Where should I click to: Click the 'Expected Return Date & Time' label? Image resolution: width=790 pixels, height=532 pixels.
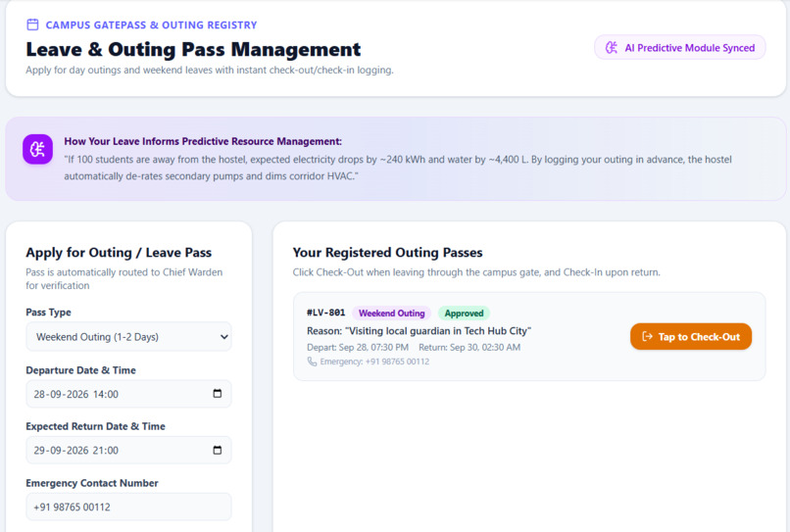tap(96, 427)
